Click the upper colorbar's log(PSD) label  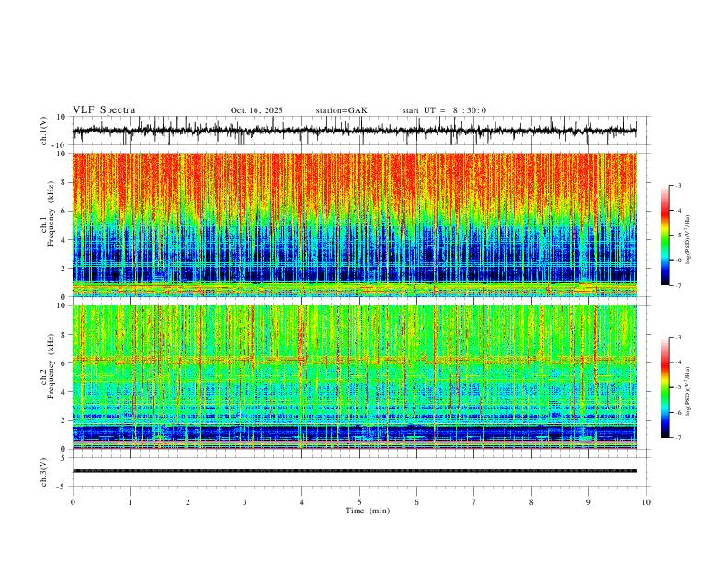(x=688, y=240)
